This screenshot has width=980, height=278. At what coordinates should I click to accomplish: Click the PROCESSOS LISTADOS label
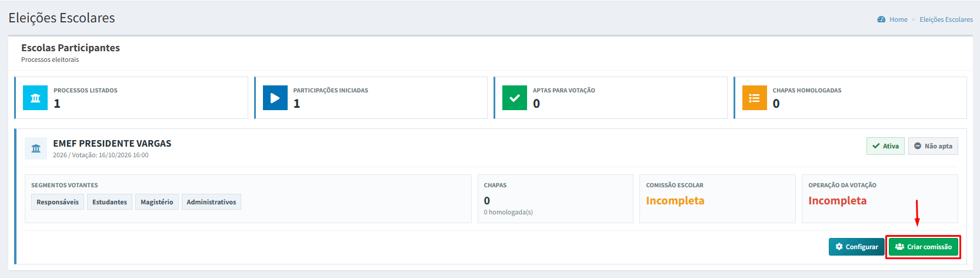(85, 91)
